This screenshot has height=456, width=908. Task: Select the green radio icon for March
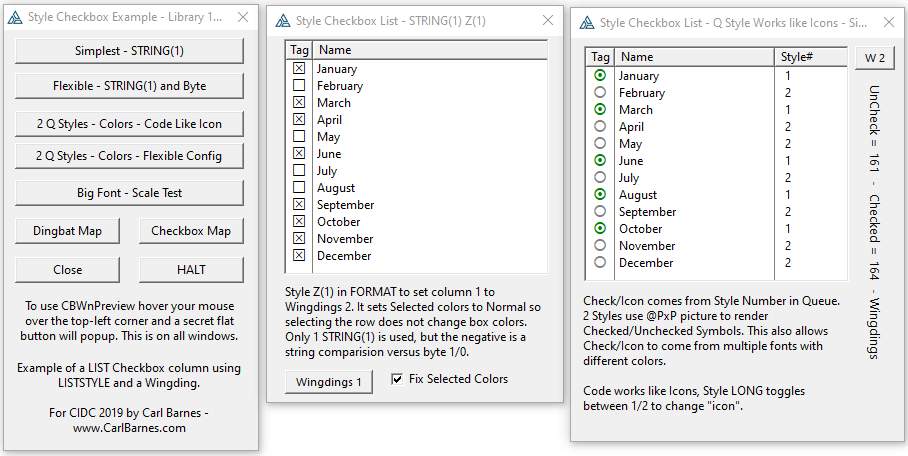(600, 110)
